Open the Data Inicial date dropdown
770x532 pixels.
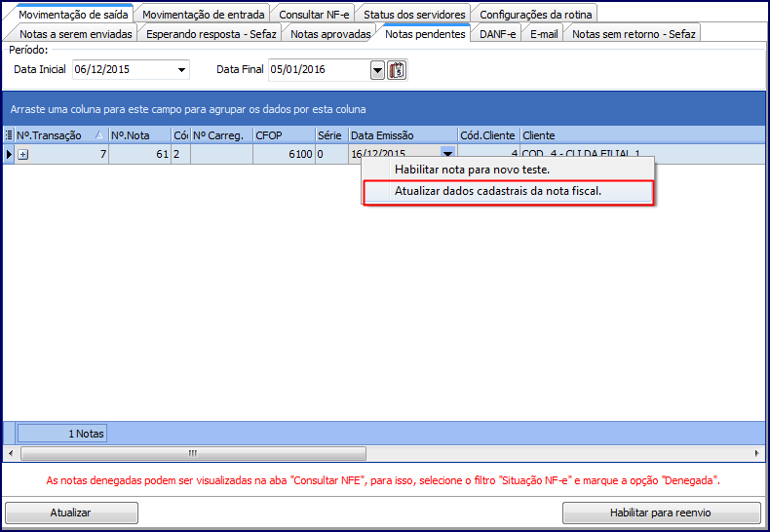pyautogui.click(x=181, y=70)
